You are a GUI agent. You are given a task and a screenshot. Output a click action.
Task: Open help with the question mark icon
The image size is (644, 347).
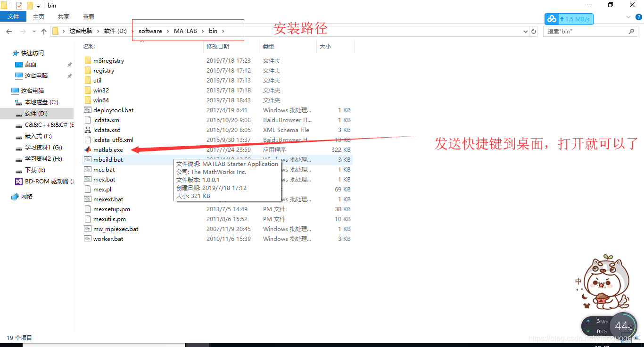(639, 17)
